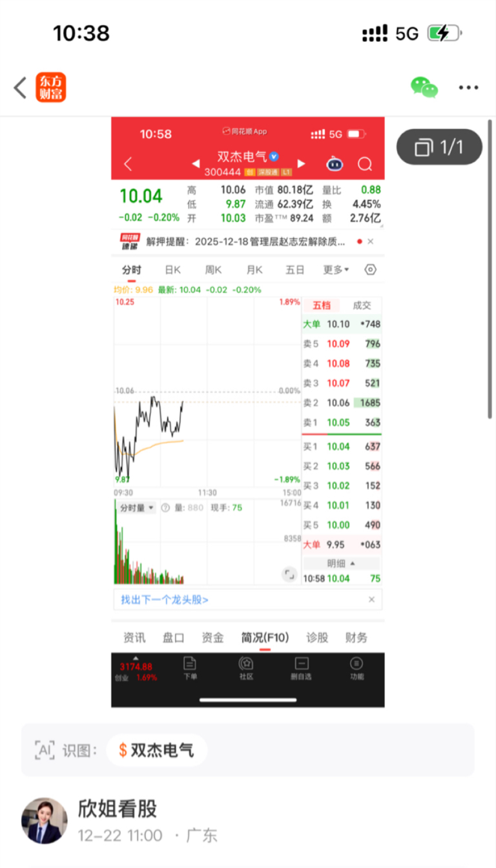Tap the L1 quote level badge
The height and width of the screenshot is (868, 496).
[287, 172]
